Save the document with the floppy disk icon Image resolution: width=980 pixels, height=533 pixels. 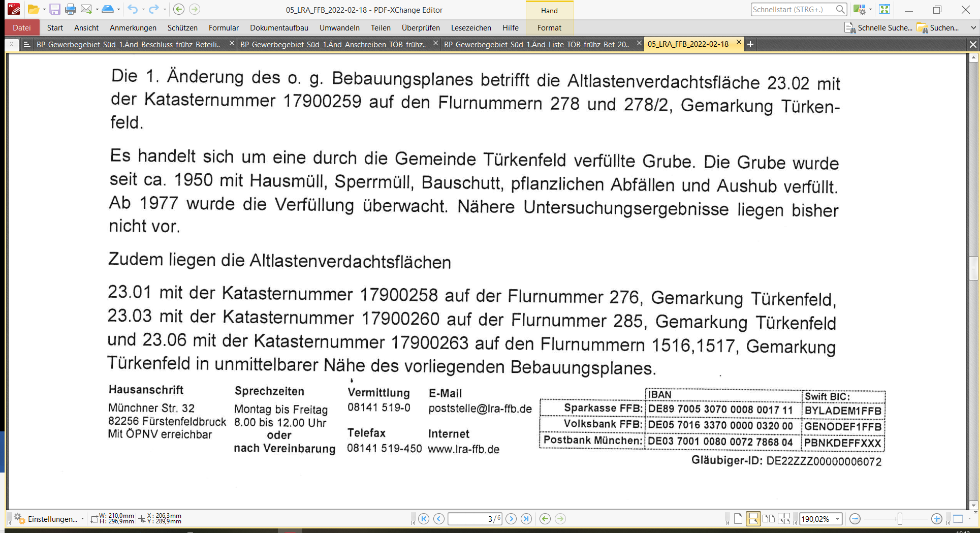pos(55,9)
